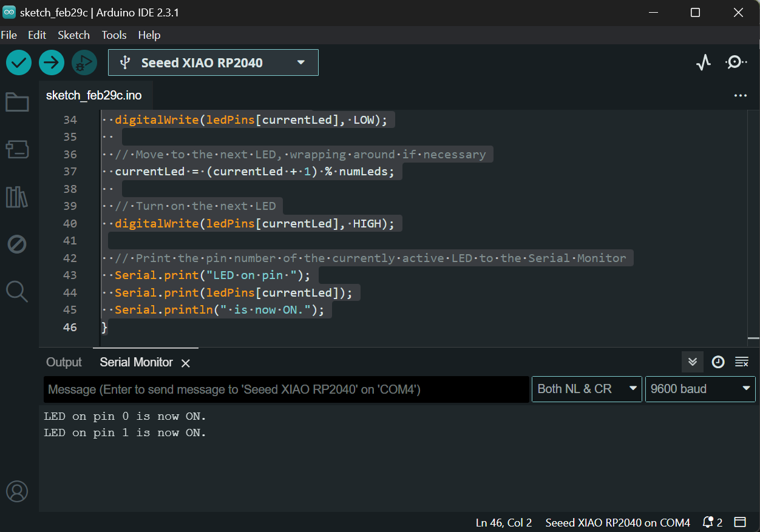Click the Verify sketch checkmark button
760x532 pixels.
point(19,62)
